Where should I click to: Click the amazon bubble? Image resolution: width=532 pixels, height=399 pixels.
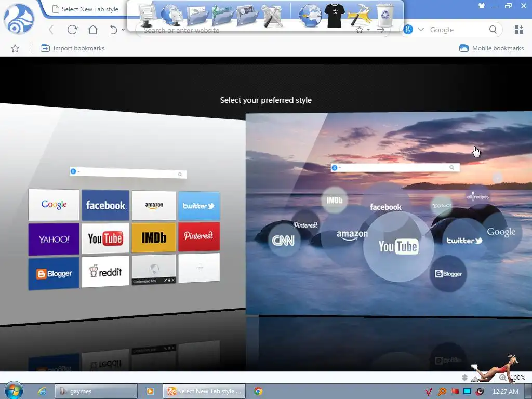352,234
